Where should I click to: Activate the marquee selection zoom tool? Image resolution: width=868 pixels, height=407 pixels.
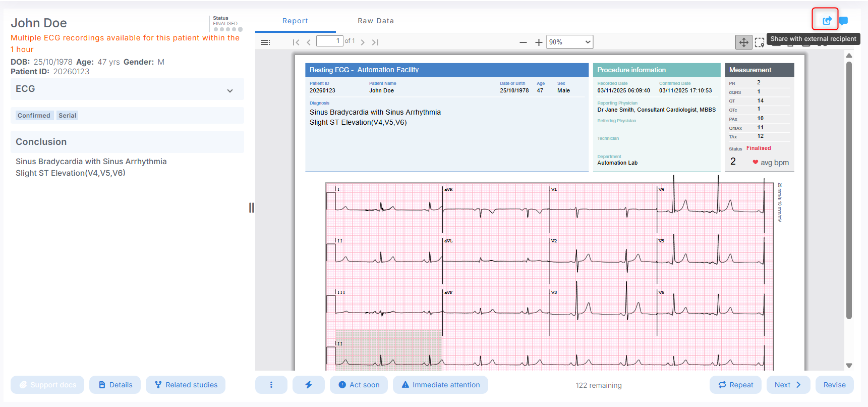(x=759, y=42)
